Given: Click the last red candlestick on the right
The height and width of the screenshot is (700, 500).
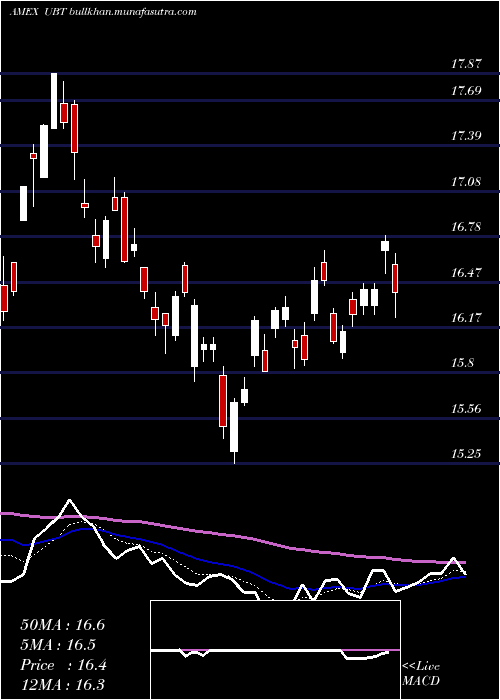Looking at the screenshot, I should [x=395, y=279].
